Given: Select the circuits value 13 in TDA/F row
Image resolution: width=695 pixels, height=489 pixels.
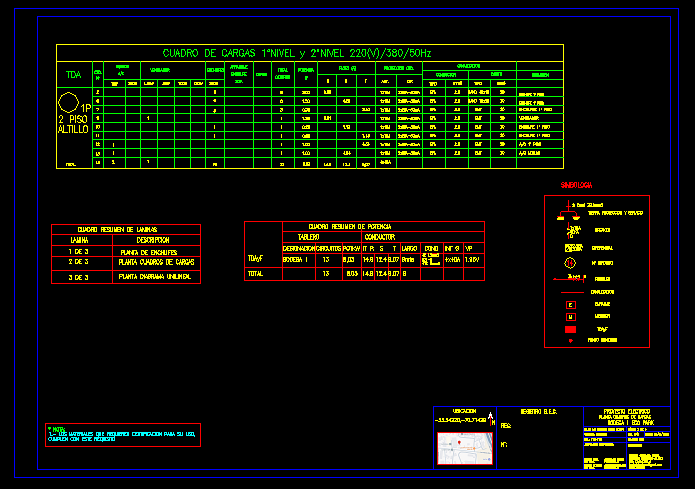Looking at the screenshot, I should pyautogui.click(x=326, y=260).
